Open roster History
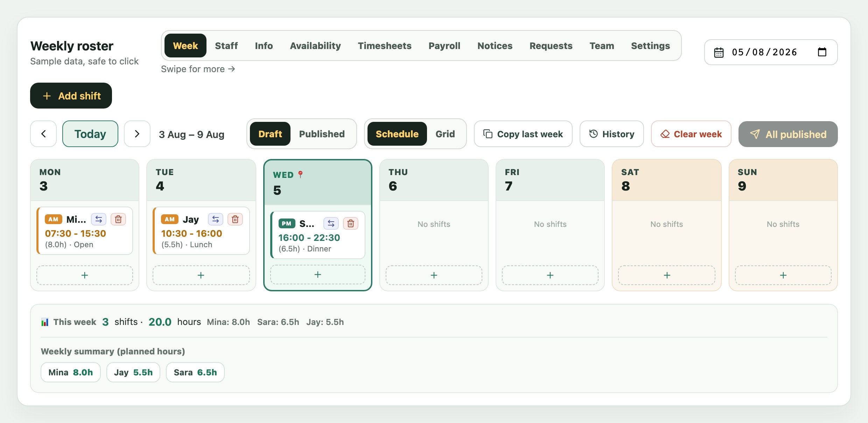Viewport: 868px width, 423px height. click(x=612, y=134)
